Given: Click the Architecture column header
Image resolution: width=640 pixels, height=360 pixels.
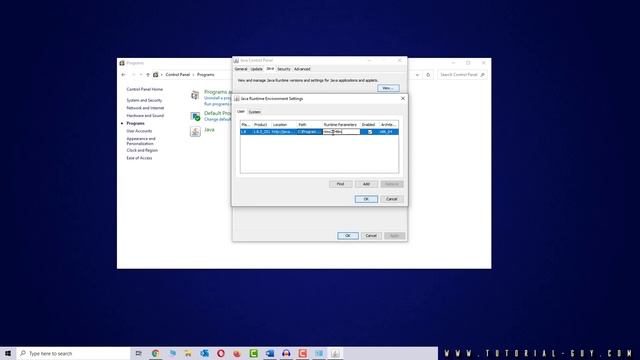Looking at the screenshot, I should click(x=388, y=124).
